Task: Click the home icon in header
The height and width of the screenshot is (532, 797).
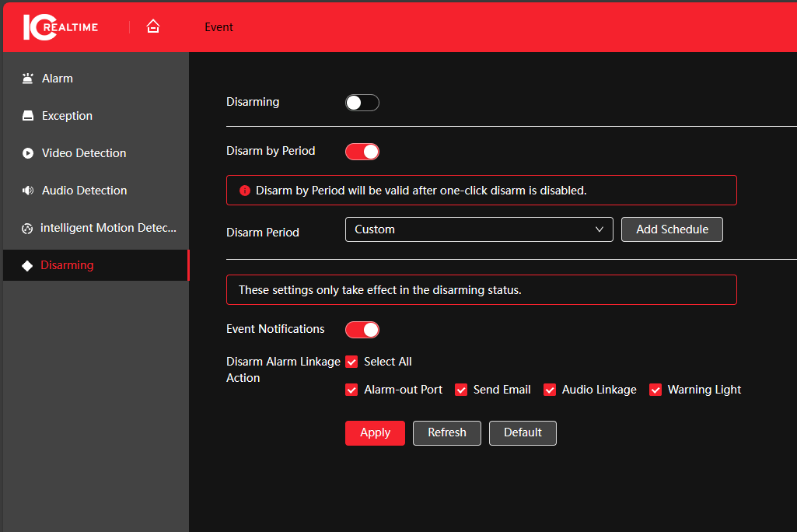Action: 153,26
